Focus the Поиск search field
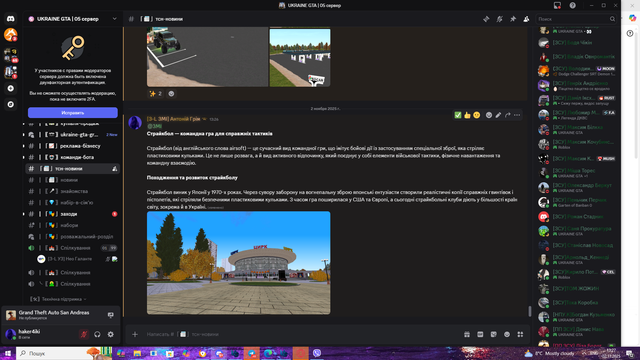This screenshot has height=360, width=640. tap(576, 19)
